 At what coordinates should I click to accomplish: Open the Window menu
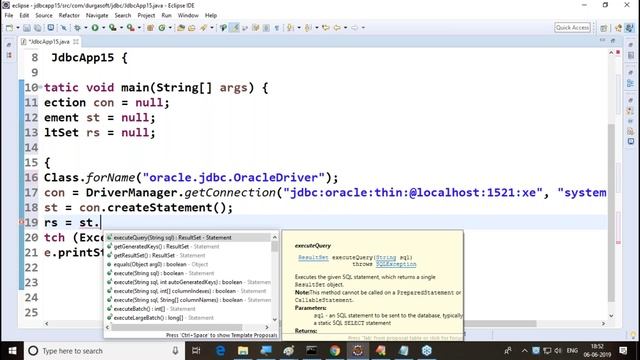[188, 15]
